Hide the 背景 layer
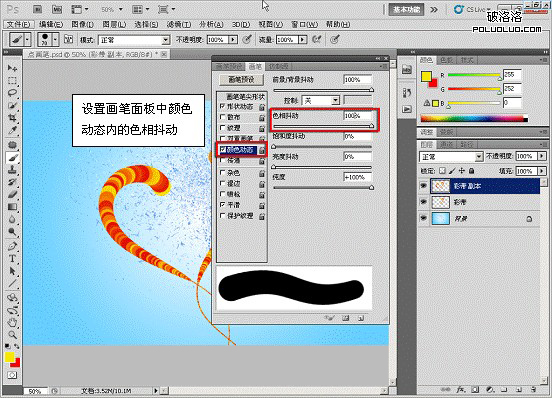 coord(424,219)
